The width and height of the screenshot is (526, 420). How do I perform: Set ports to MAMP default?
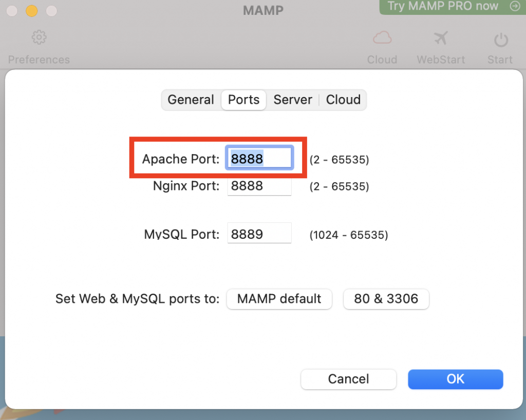[x=279, y=299]
